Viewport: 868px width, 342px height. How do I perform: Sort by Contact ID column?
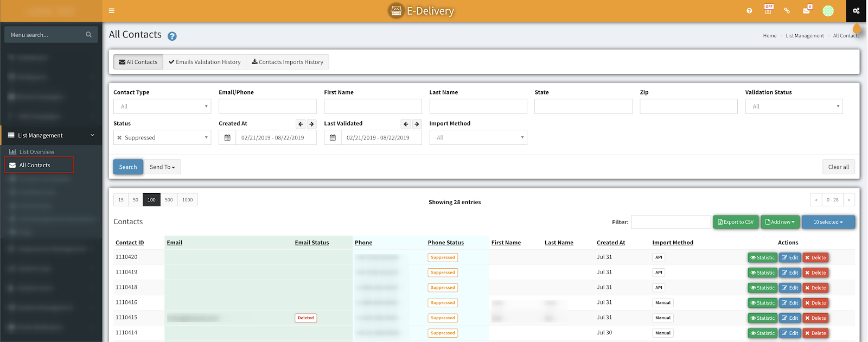pyautogui.click(x=130, y=243)
